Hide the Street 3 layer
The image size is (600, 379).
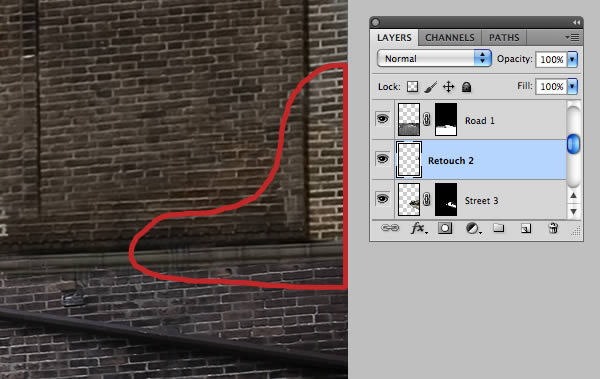(383, 199)
